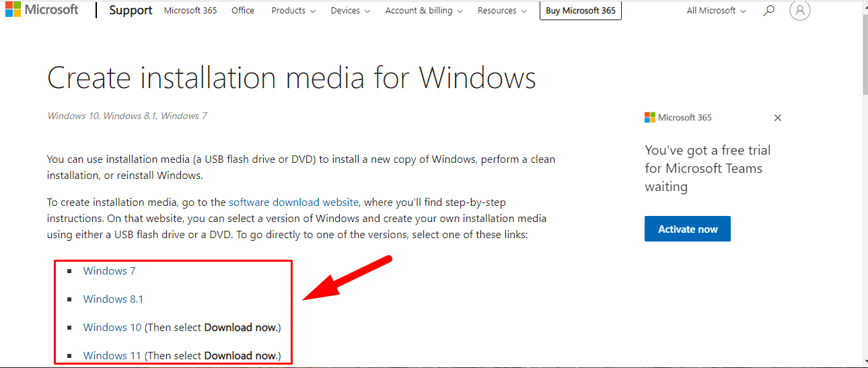Expand the Devices dropdown
This screenshot has width=868, height=368.
tap(350, 11)
